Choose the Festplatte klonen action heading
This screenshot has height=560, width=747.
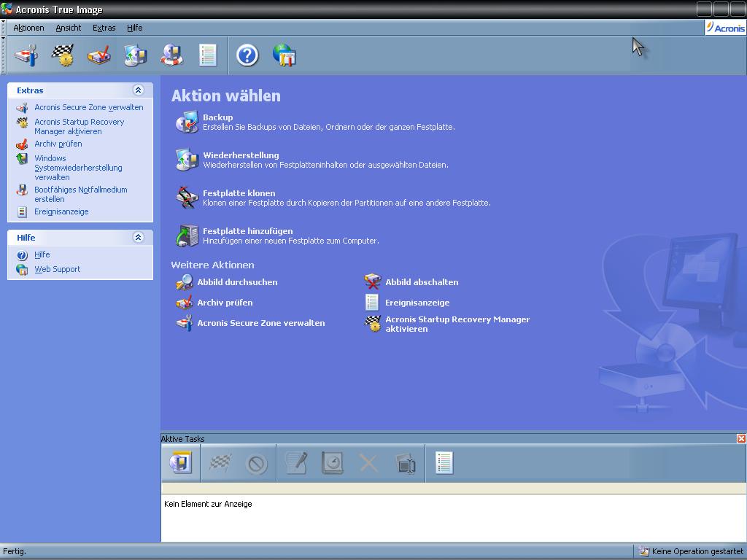click(x=239, y=192)
